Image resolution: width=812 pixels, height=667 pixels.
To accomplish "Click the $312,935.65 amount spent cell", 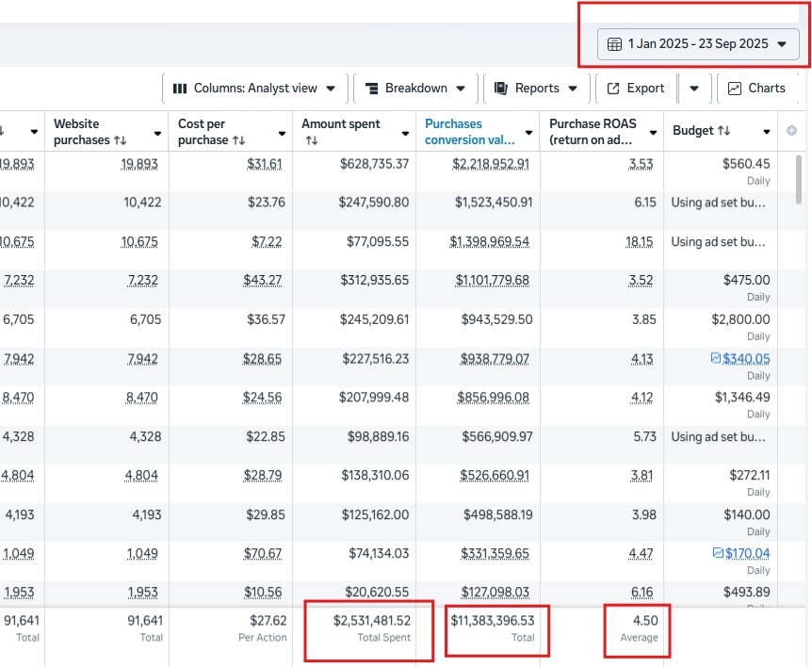I will tap(374, 280).
